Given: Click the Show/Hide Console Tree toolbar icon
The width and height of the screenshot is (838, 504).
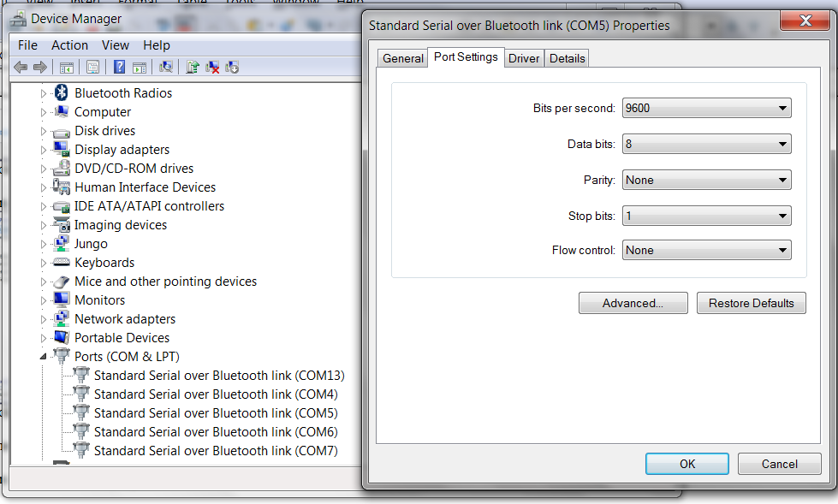Looking at the screenshot, I should [x=67, y=68].
